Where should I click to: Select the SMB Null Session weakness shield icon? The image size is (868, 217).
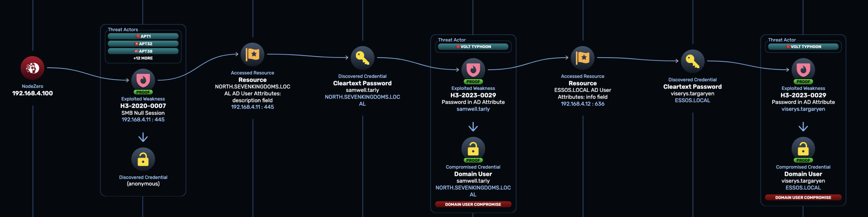click(x=143, y=80)
